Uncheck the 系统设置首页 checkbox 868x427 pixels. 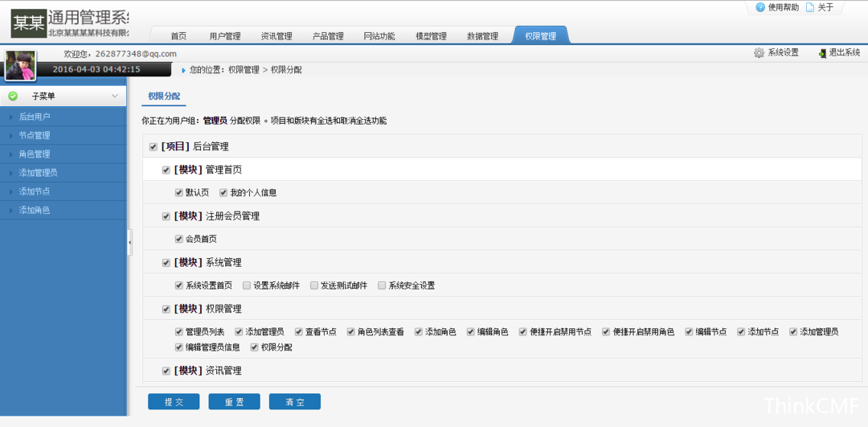coord(178,285)
